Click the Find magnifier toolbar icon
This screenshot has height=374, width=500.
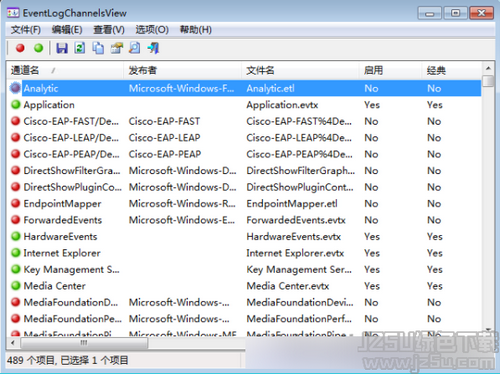(x=135, y=48)
